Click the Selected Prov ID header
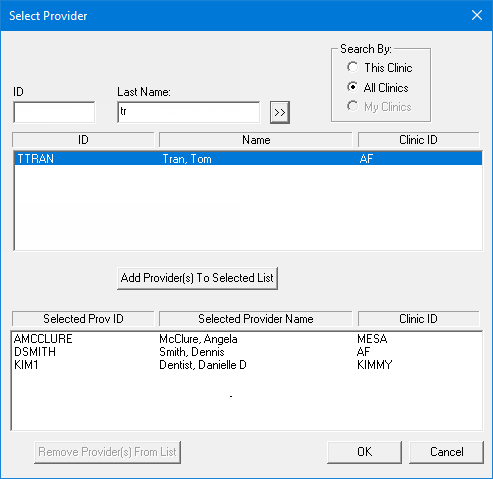Viewport: 493px width, 479px height. [83, 319]
